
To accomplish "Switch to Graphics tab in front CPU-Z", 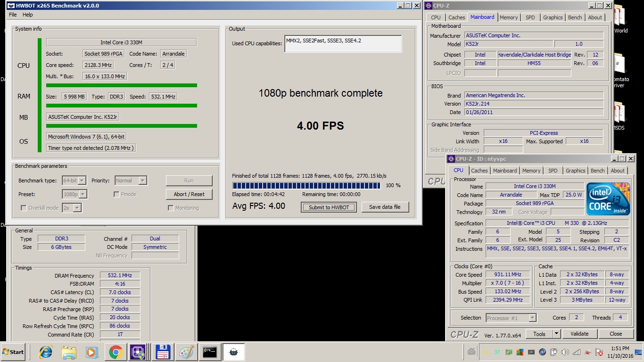I will (576, 171).
